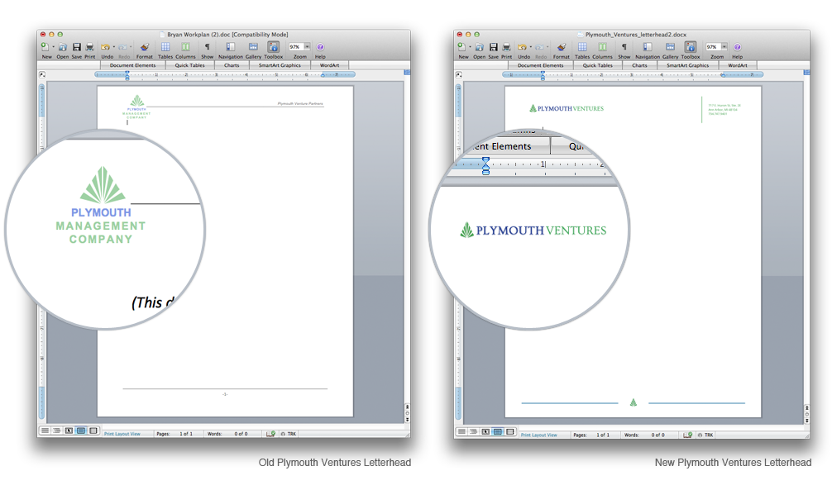Click Open icon in Bryan Workplan window
Viewport: 832px width, 504px height.
click(x=63, y=47)
